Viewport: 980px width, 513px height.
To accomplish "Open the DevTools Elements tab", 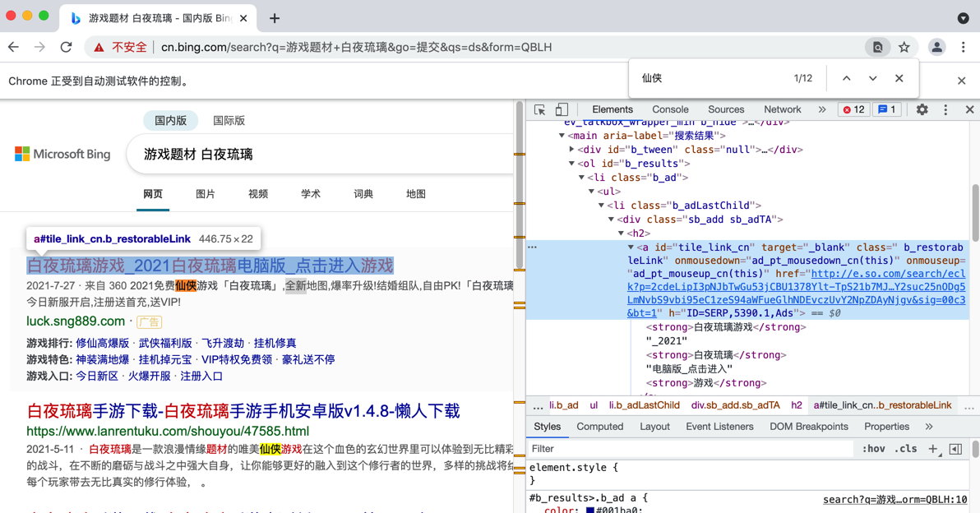I will pyautogui.click(x=612, y=109).
